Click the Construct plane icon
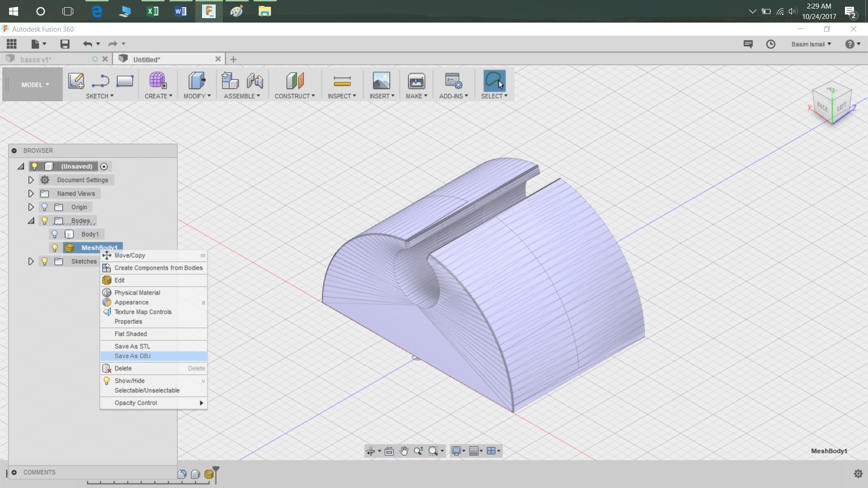868x488 pixels. [295, 81]
